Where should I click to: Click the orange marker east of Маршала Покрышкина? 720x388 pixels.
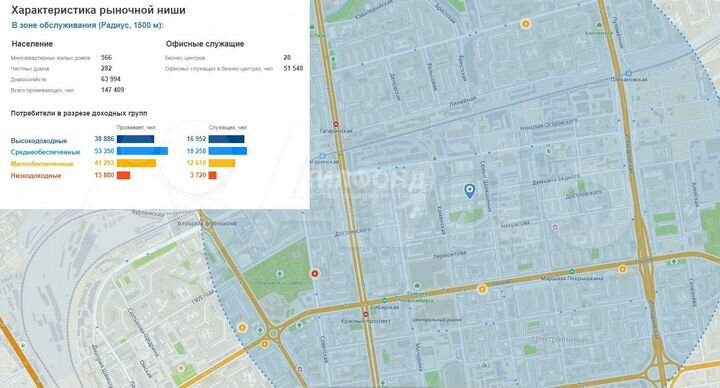[x=623, y=269]
